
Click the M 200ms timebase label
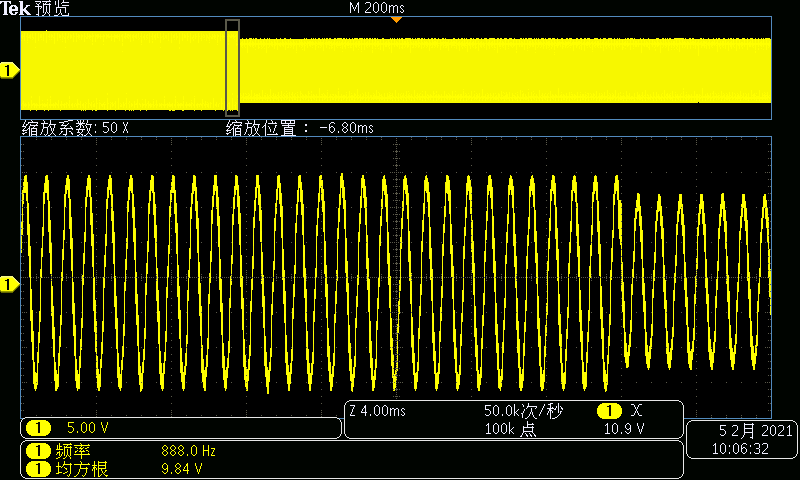pos(376,8)
